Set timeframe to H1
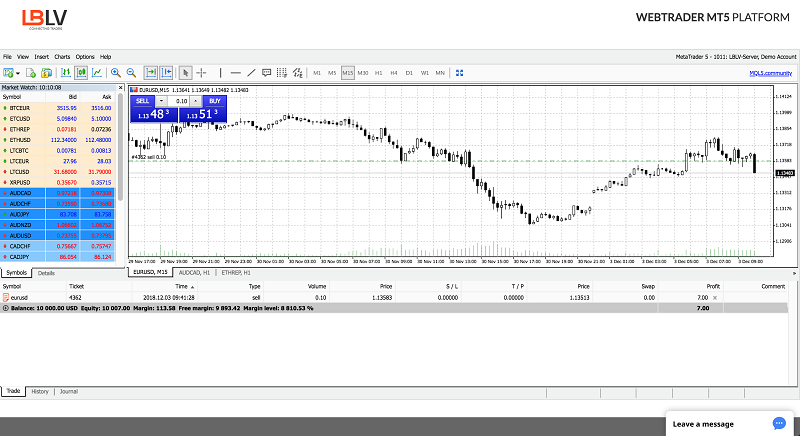The width and height of the screenshot is (800, 436). (x=379, y=73)
